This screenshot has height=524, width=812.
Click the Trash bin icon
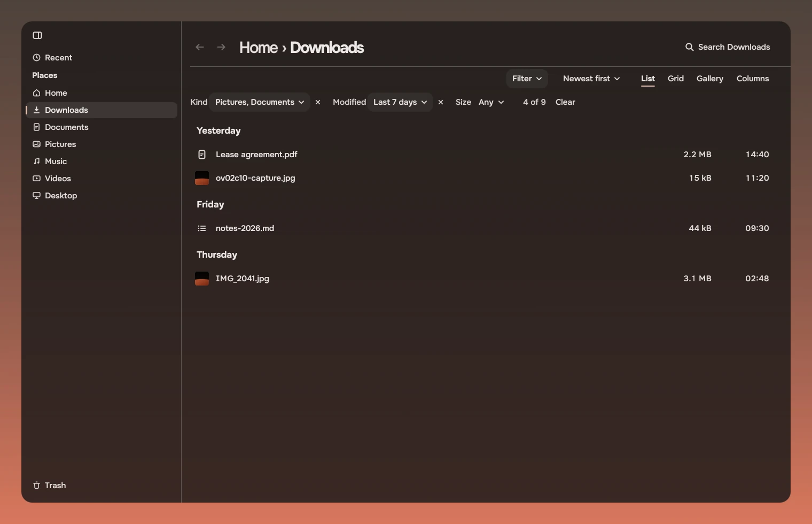tap(36, 486)
